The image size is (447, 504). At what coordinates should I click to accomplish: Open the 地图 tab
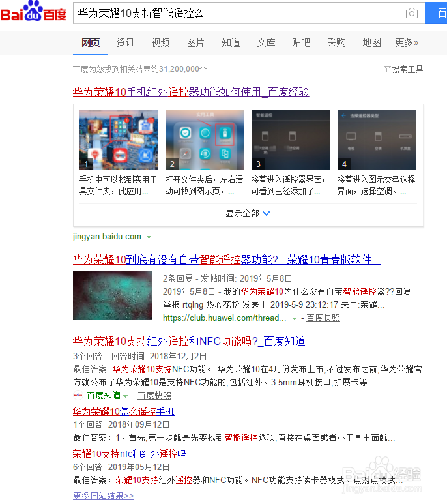pyautogui.click(x=371, y=43)
